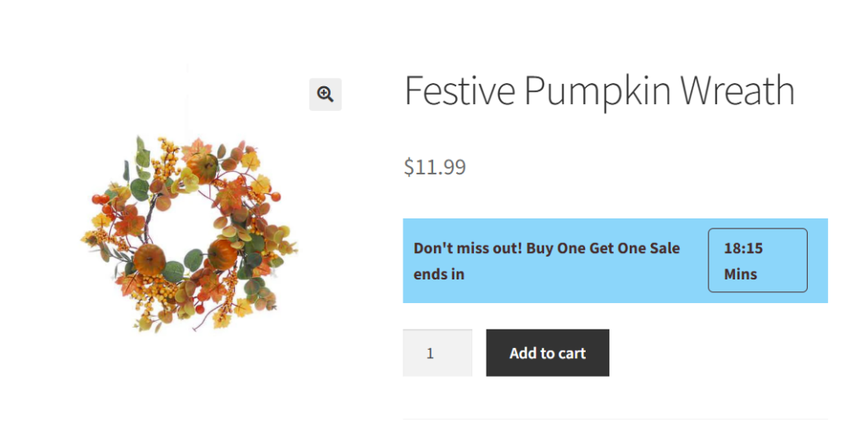
Task: Click the 18:15 countdown digits
Action: pos(743,248)
